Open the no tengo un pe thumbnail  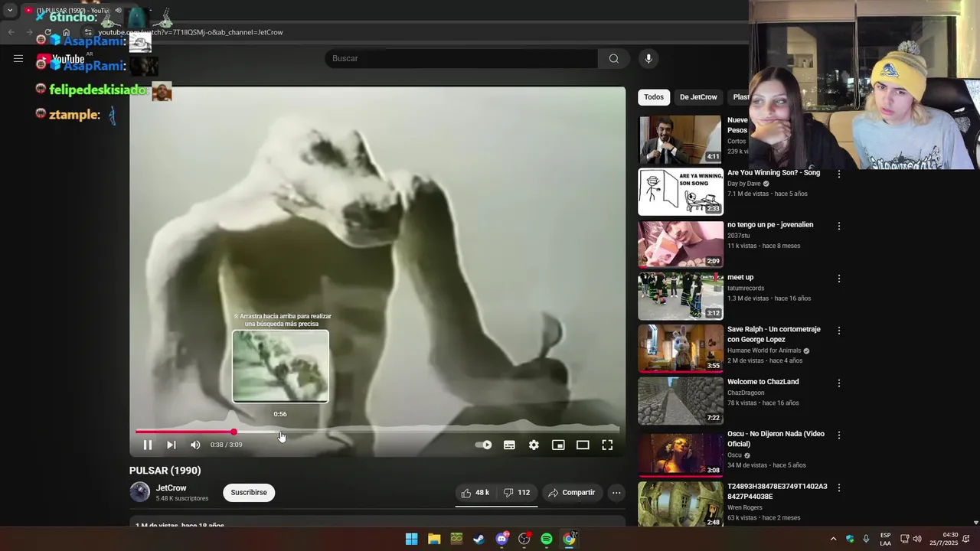tap(681, 244)
